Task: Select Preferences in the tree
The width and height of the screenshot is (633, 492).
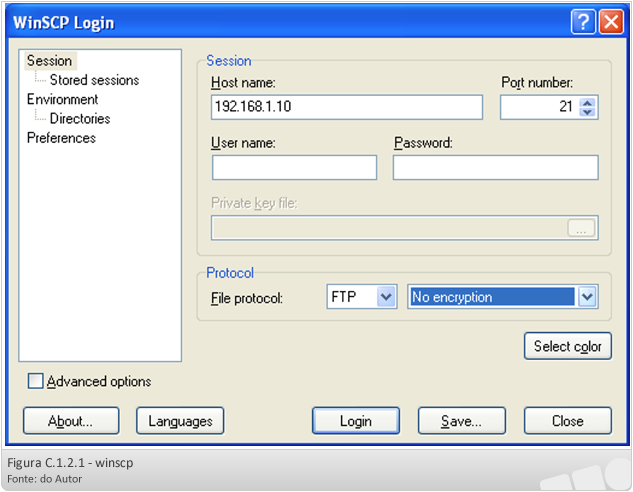Action: (61, 138)
